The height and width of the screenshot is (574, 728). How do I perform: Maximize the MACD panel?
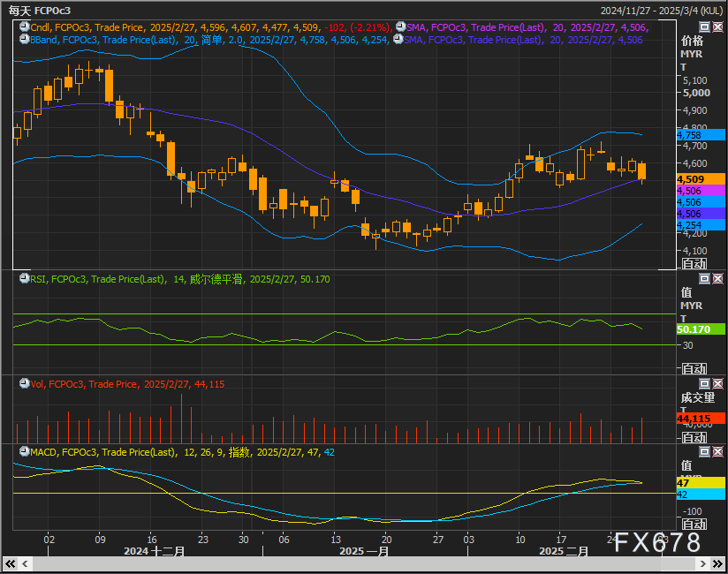coord(704,452)
